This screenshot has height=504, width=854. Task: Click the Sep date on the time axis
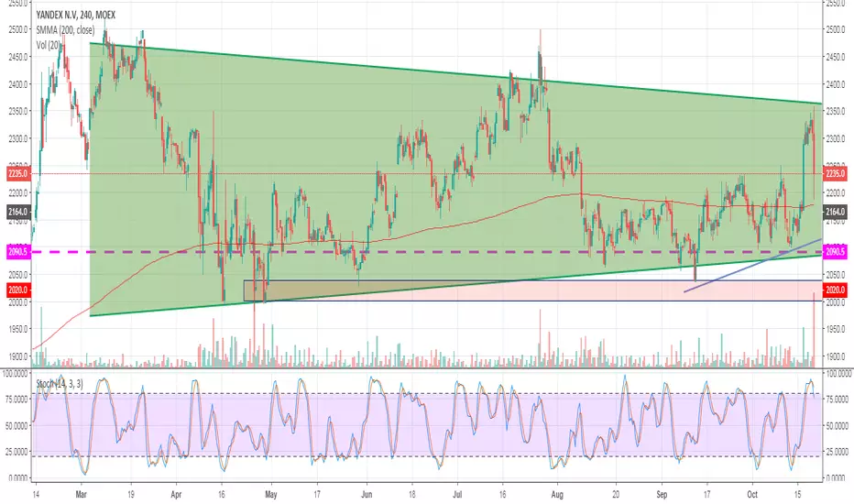[x=662, y=494]
